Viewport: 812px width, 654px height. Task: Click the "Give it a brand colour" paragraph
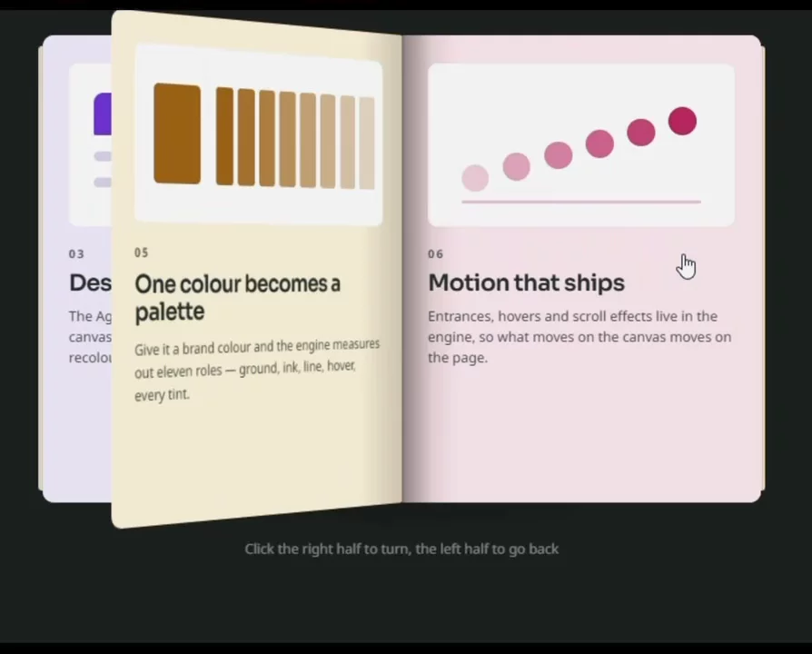(257, 370)
